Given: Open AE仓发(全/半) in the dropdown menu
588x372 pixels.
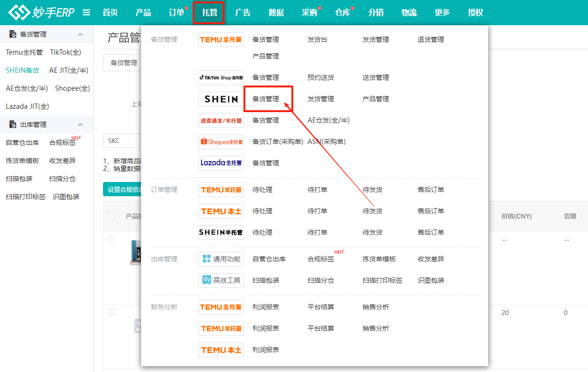Looking at the screenshot, I should [328, 120].
